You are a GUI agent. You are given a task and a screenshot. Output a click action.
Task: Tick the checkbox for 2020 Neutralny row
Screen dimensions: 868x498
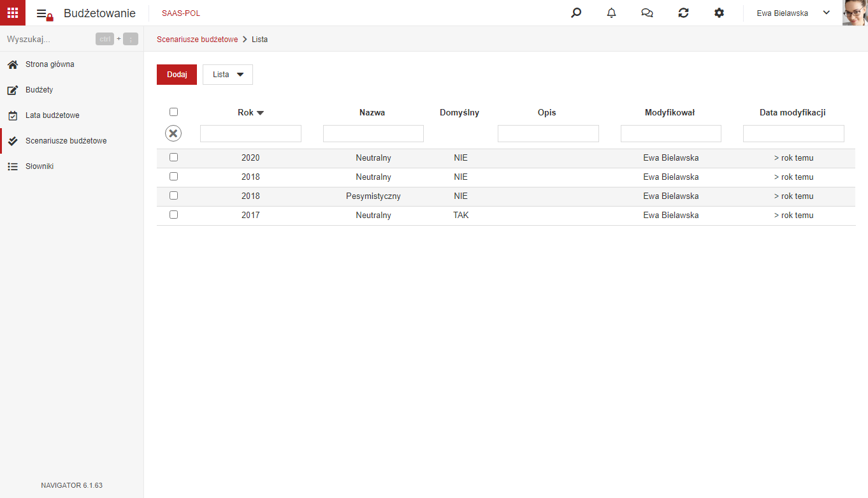(x=173, y=157)
